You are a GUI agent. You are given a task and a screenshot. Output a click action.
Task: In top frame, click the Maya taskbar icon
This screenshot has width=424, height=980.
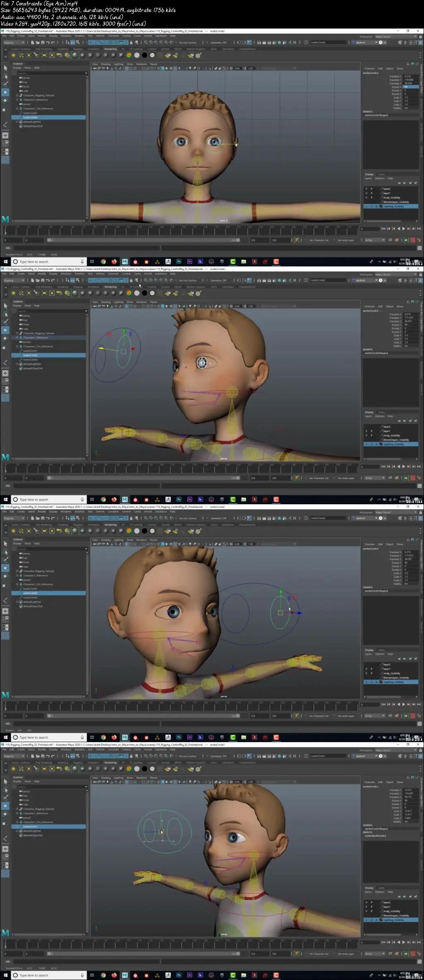click(125, 261)
